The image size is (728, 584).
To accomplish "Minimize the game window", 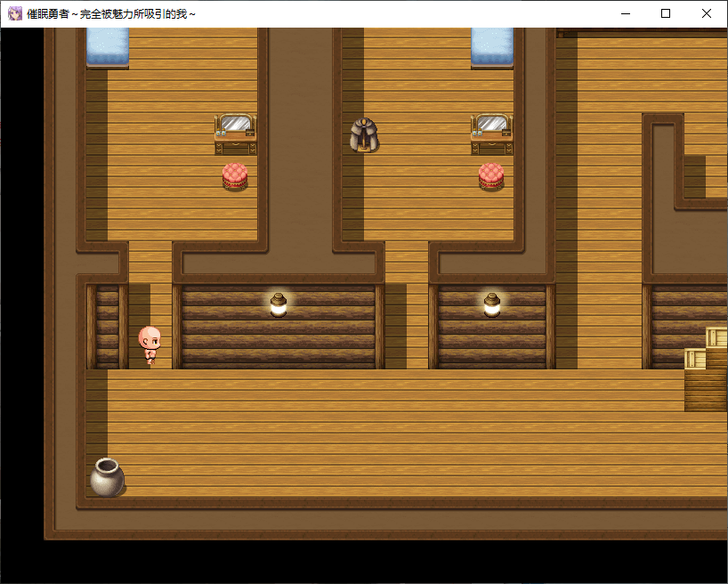I will (625, 13).
